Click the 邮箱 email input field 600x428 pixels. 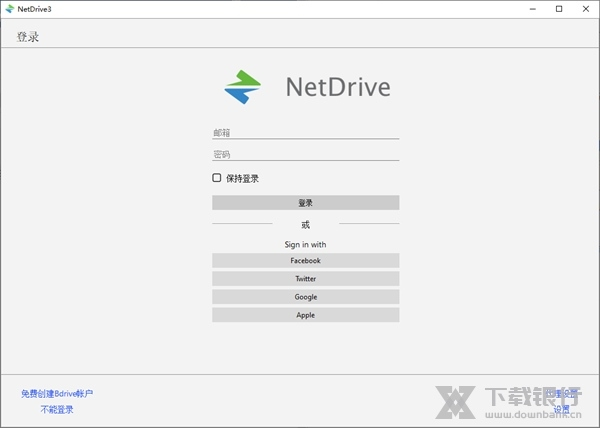tap(305, 133)
